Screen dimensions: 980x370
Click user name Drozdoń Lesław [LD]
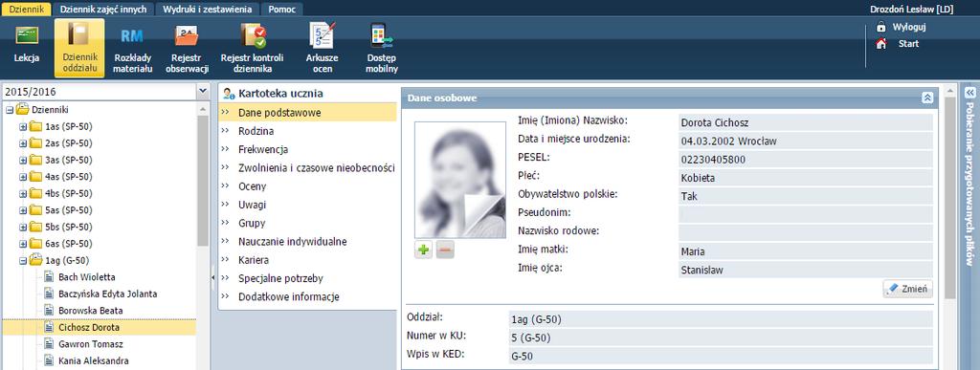click(911, 10)
